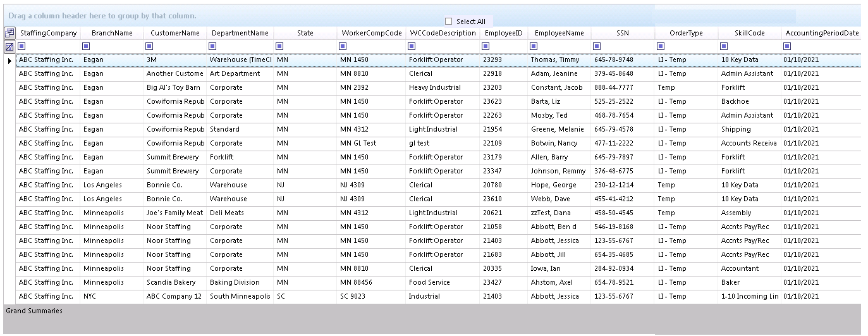This screenshot has width=868, height=336.
Task: Open filter operator icon under OrderType
Action: (x=661, y=46)
